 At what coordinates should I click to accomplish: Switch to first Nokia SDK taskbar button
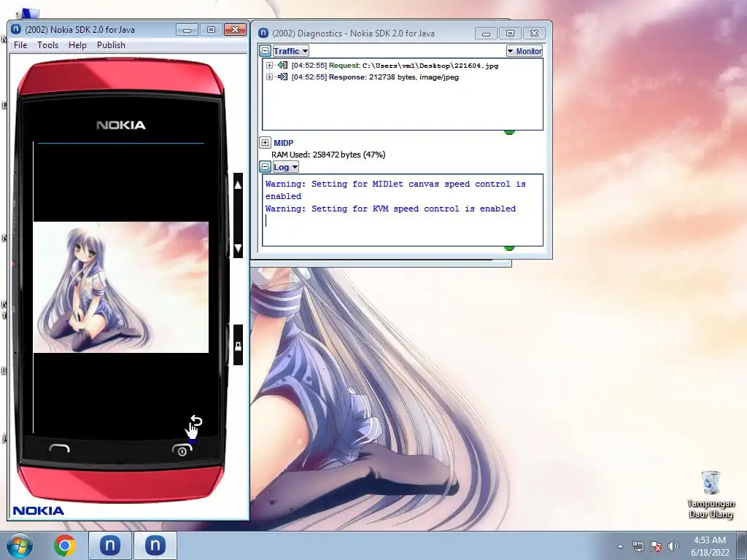click(x=109, y=545)
